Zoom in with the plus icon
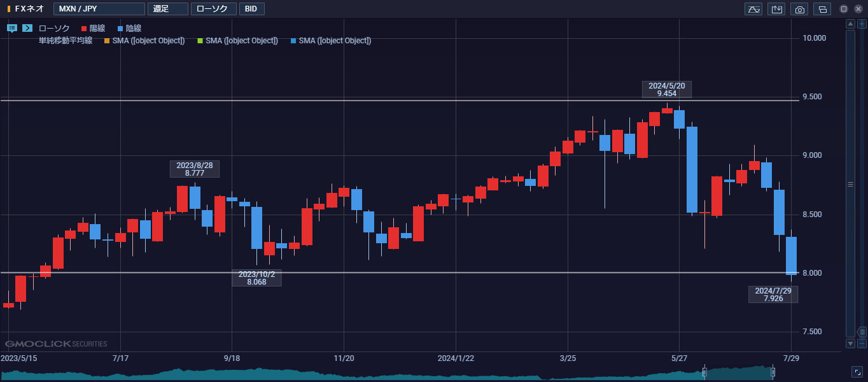868x382 pixels. click(862, 24)
